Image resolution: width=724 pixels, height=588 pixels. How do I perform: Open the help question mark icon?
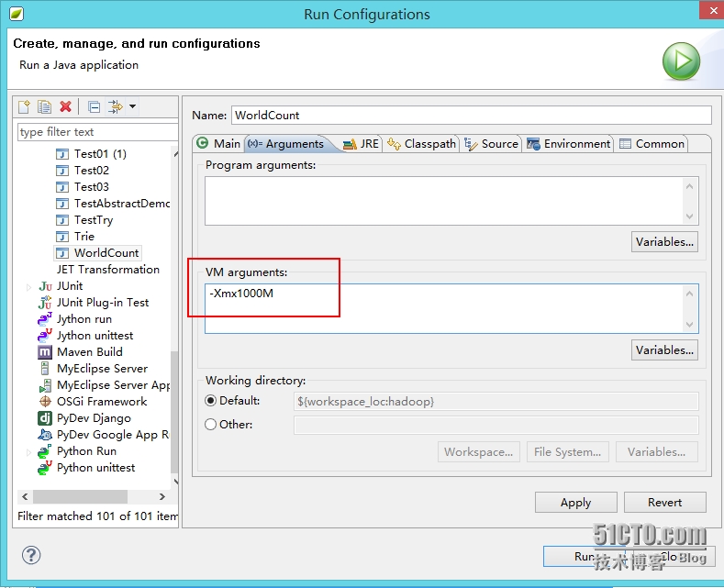pos(31,555)
